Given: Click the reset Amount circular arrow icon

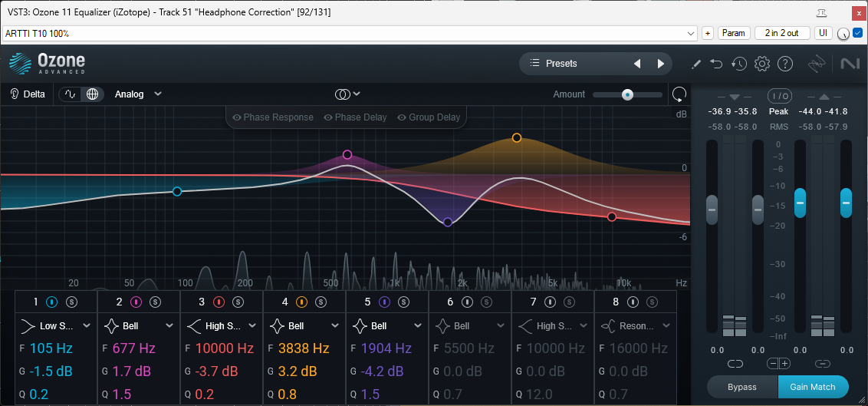Looking at the screenshot, I should click(x=679, y=94).
